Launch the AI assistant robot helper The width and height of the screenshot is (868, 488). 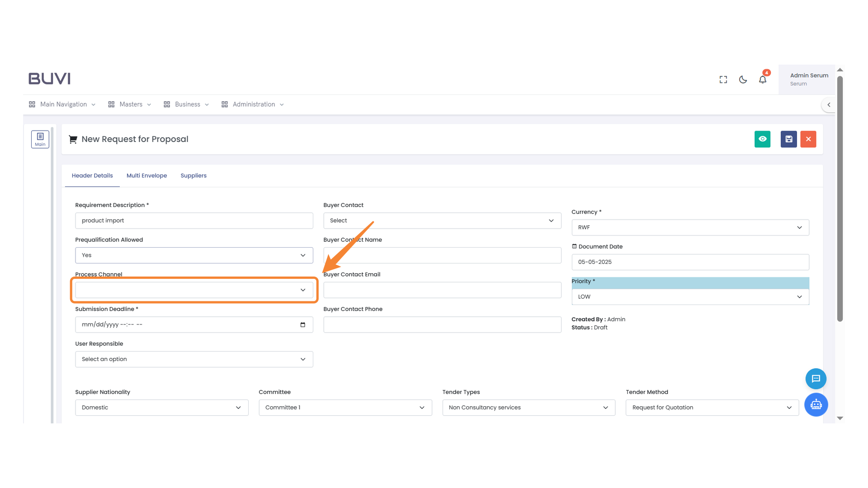coord(816,405)
